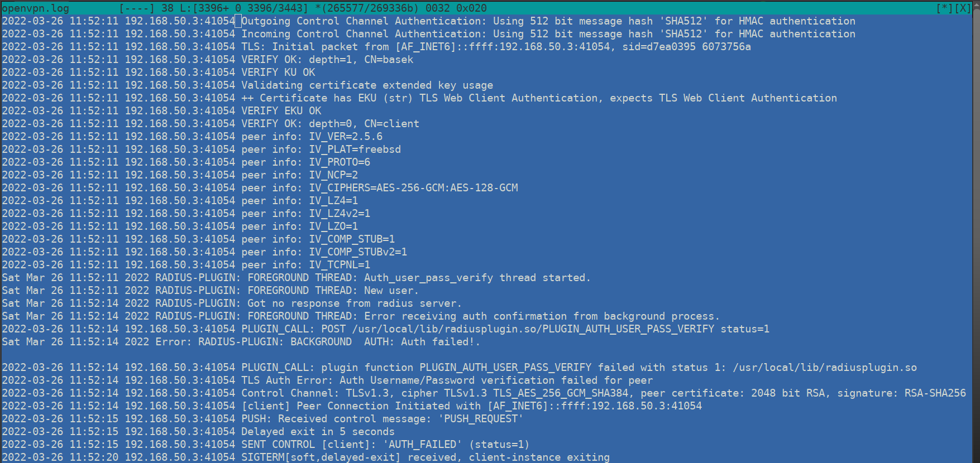
Task: Click the 'IV_PLAT=freebsd' peer info text
Action: pos(355,149)
